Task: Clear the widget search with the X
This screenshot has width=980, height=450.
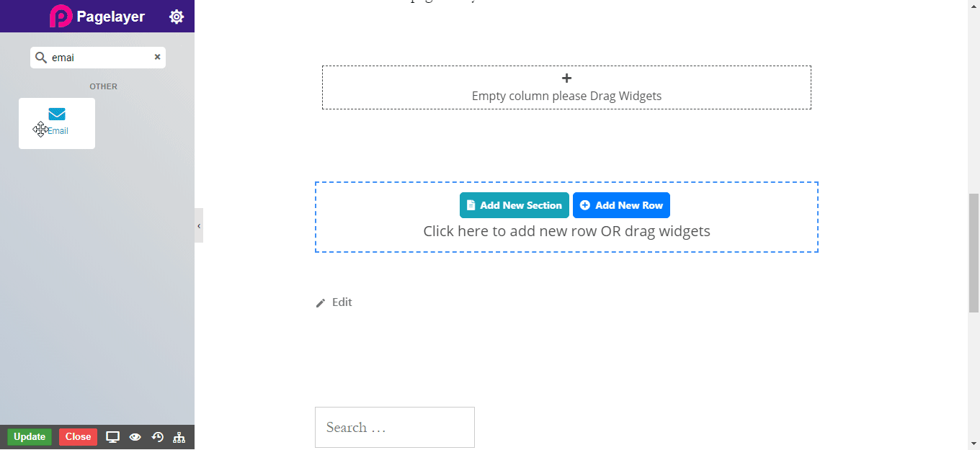Action: 157,57
